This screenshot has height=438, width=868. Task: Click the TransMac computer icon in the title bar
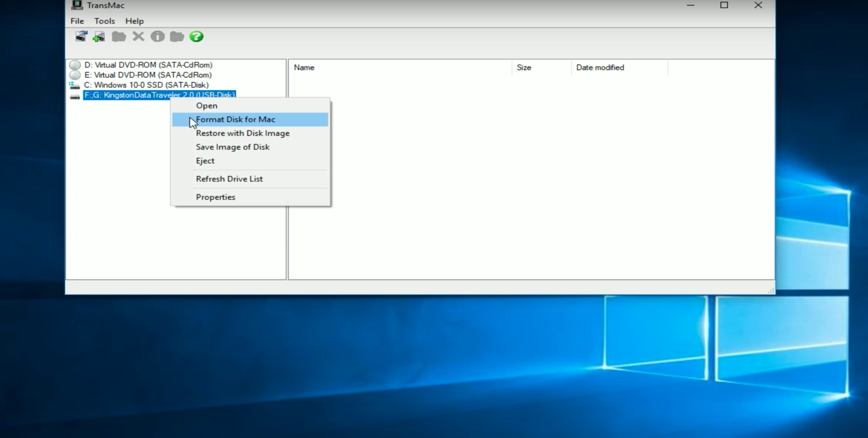point(77,6)
